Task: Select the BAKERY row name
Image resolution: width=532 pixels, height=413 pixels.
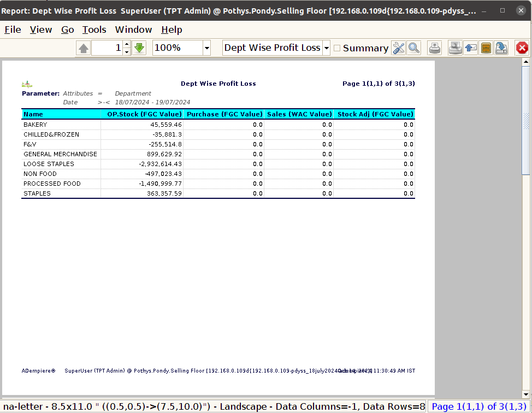Action: point(36,125)
